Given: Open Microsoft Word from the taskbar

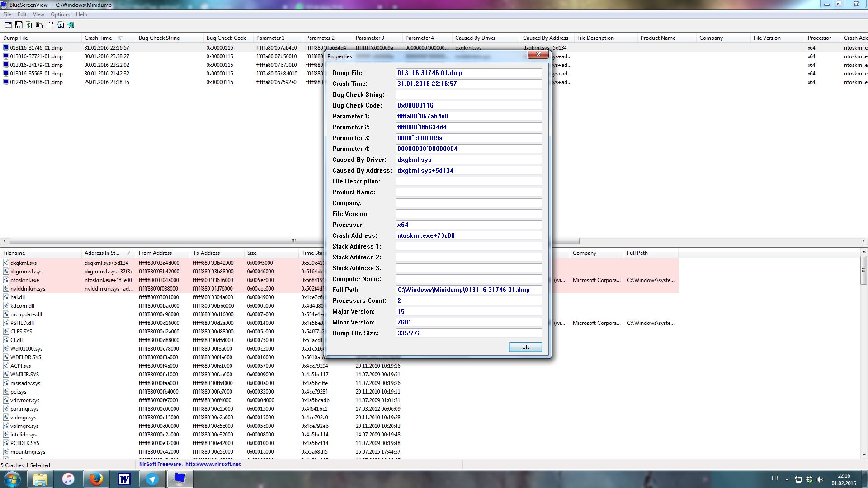Looking at the screenshot, I should pos(124,479).
